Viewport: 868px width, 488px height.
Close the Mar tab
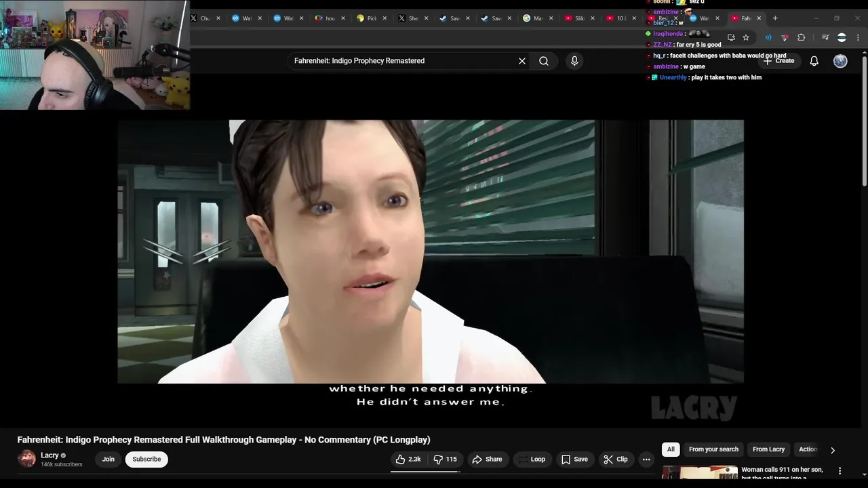[551, 18]
